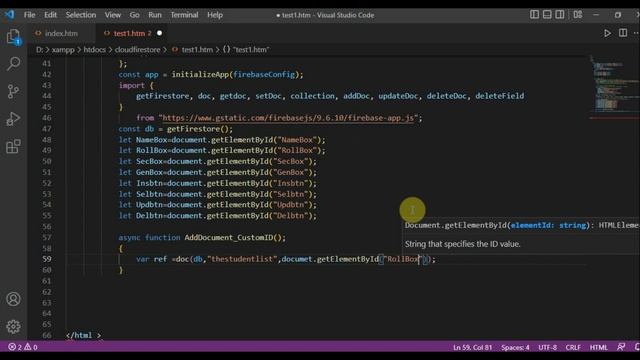640x360 pixels.
Task: Split the editor to the right
Action: (623, 33)
